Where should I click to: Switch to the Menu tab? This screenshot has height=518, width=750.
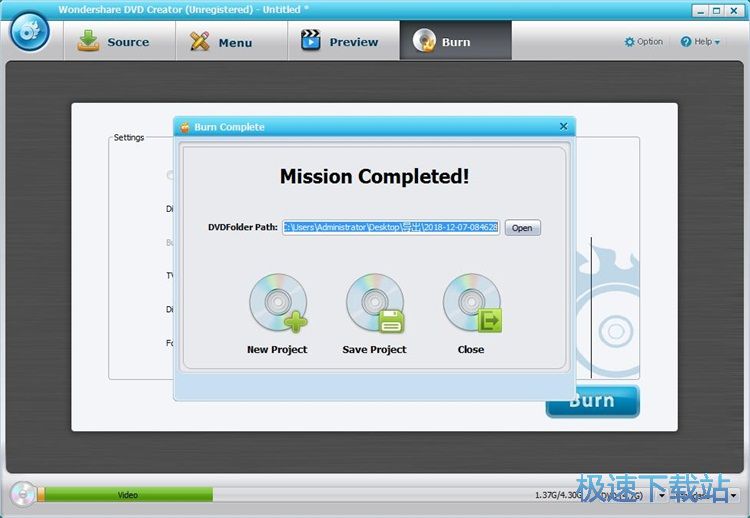[x=232, y=42]
